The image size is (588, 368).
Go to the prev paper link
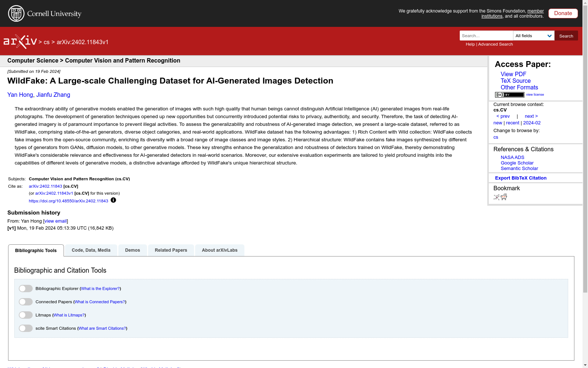point(503,116)
